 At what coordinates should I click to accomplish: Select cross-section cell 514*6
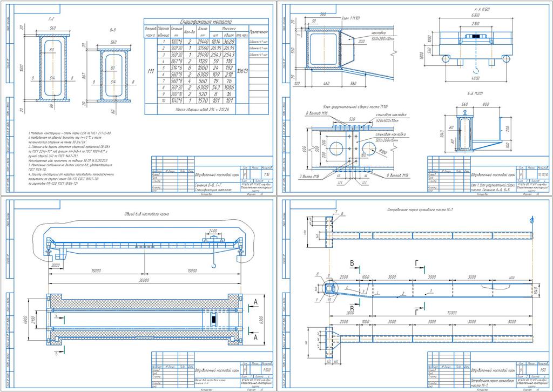[177, 67]
